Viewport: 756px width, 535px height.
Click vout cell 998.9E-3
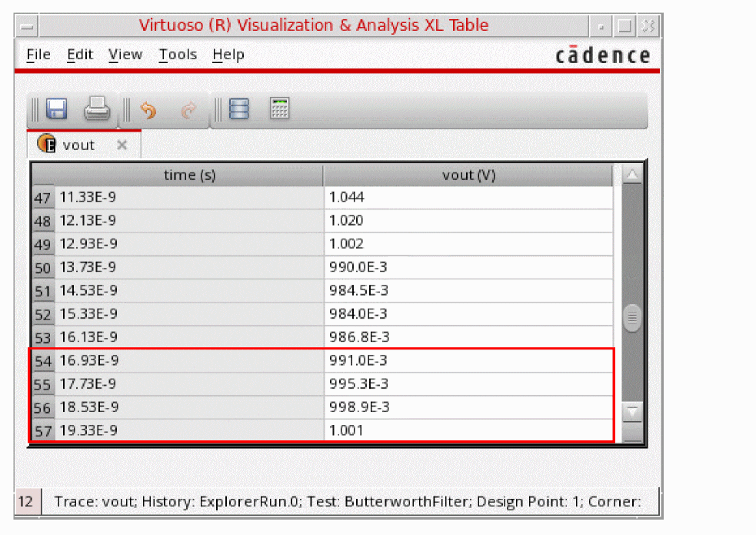pyautogui.click(x=468, y=407)
